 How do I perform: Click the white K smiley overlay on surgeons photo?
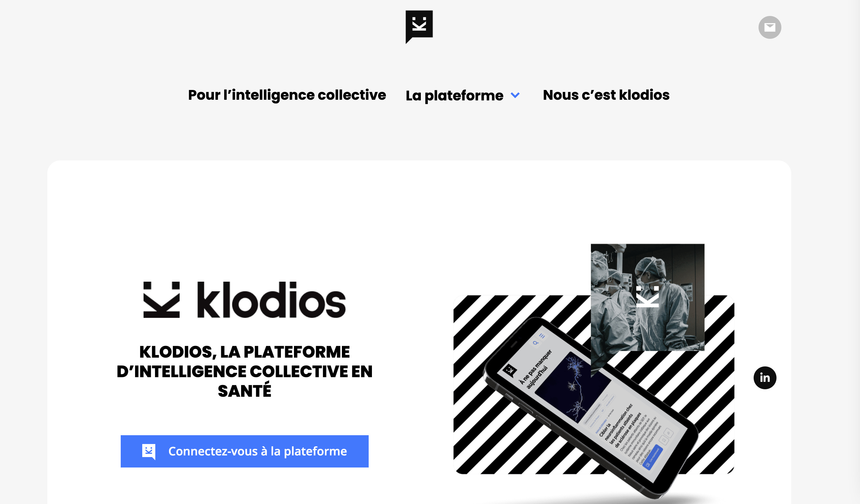pos(647,297)
